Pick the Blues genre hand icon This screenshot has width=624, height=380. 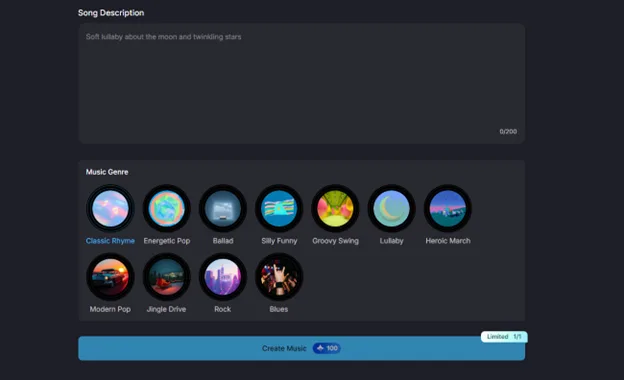(279, 277)
